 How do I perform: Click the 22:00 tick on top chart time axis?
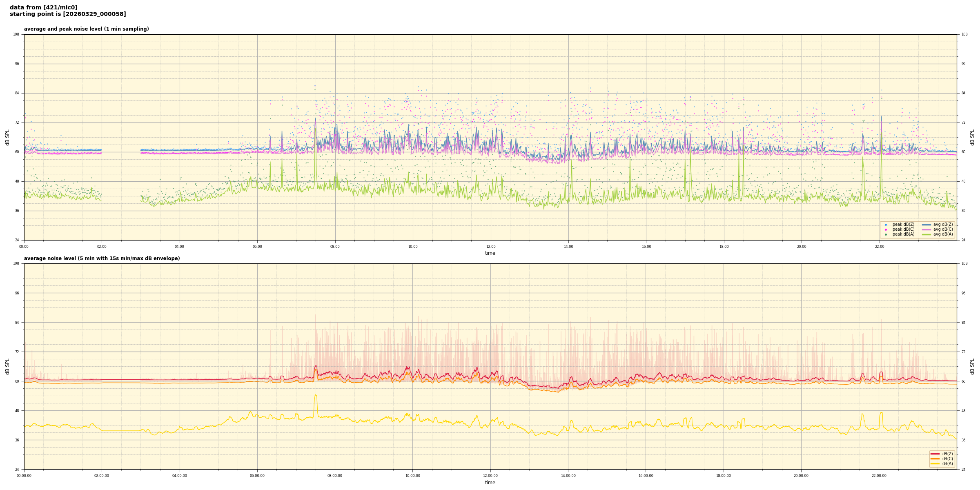pos(879,247)
